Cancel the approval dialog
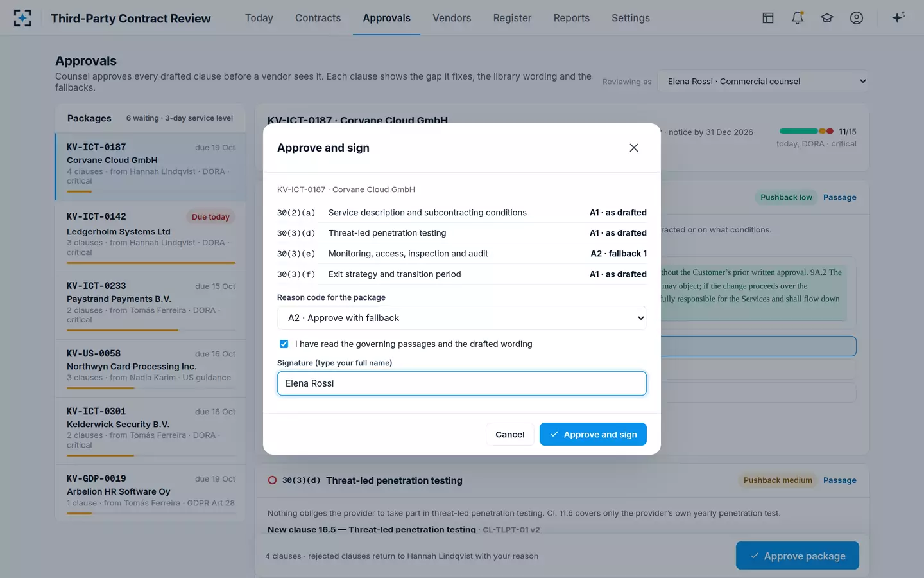 [510, 435]
